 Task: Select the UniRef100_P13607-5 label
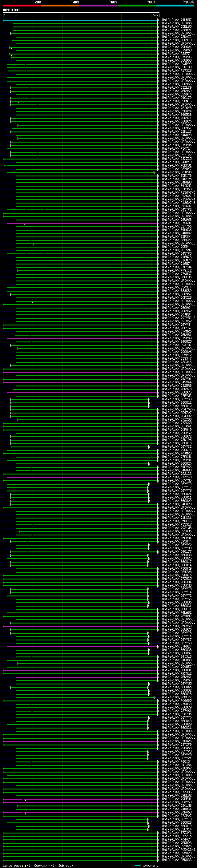[179, 192]
